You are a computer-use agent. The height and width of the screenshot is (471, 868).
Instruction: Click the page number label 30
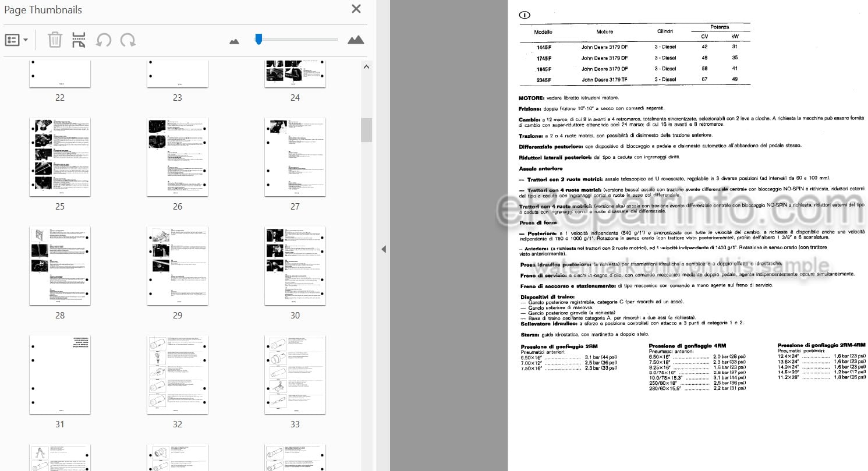pos(295,316)
